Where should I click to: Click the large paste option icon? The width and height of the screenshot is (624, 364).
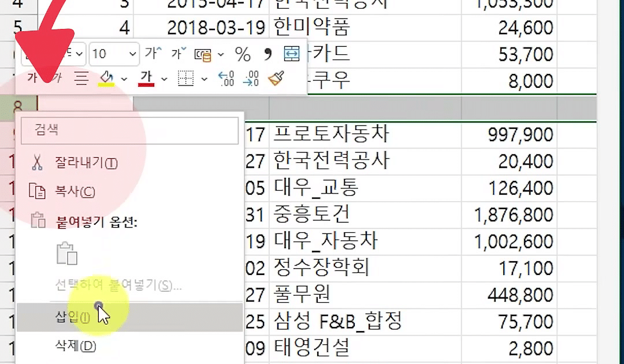click(x=67, y=253)
